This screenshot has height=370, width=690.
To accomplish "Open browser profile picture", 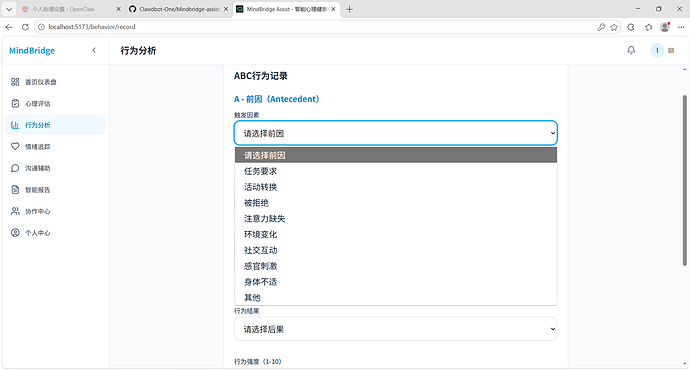I will (665, 27).
